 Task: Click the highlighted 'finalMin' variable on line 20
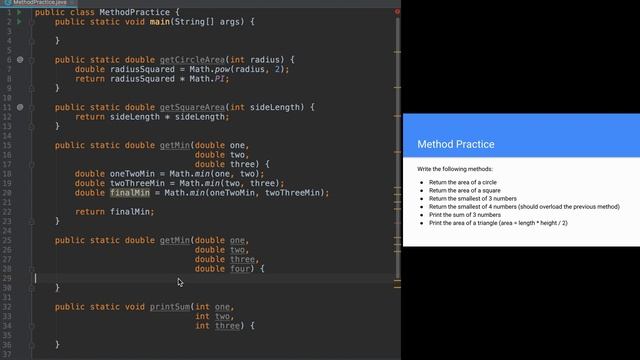click(130, 193)
